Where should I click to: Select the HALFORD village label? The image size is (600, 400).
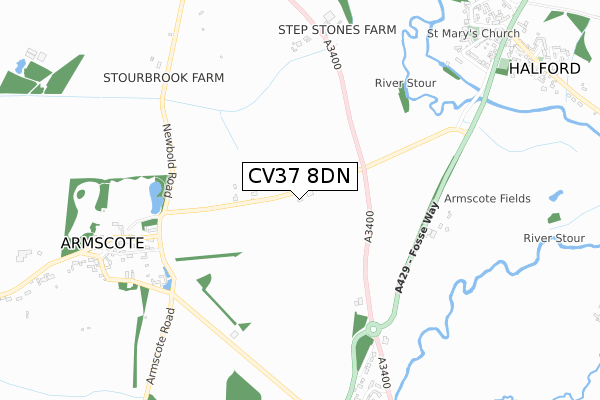pos(545,69)
